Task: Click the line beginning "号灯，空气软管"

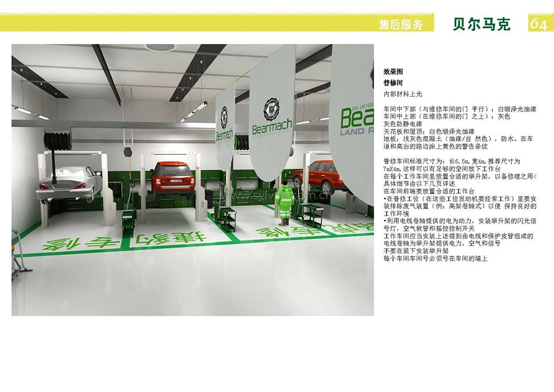Action: [x=429, y=229]
